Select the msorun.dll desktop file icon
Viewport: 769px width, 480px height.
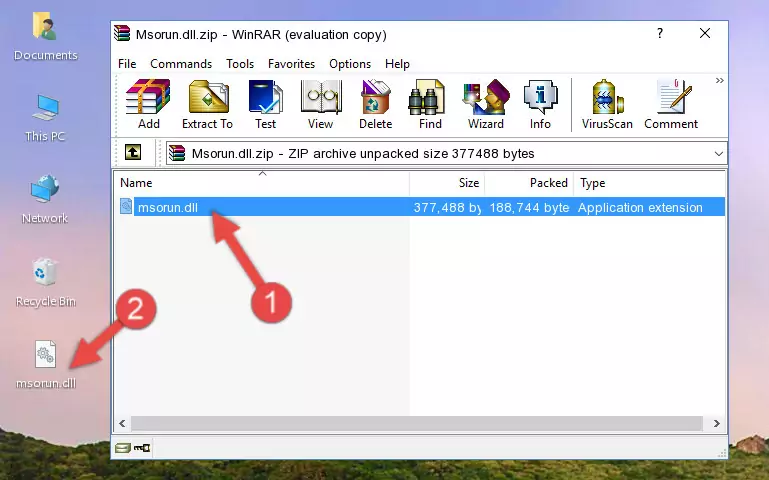[46, 365]
